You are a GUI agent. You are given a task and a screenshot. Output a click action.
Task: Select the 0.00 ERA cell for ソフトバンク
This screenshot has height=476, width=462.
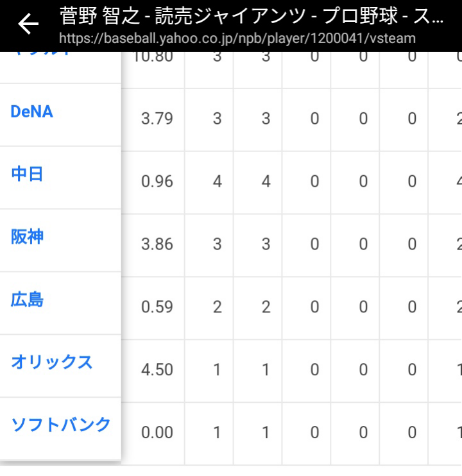tap(157, 432)
